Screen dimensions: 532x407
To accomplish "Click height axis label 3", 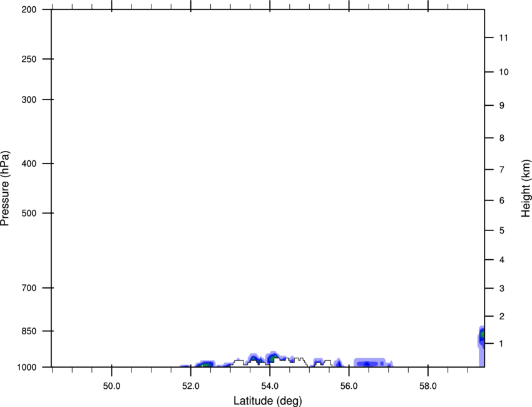I will coord(501,289).
